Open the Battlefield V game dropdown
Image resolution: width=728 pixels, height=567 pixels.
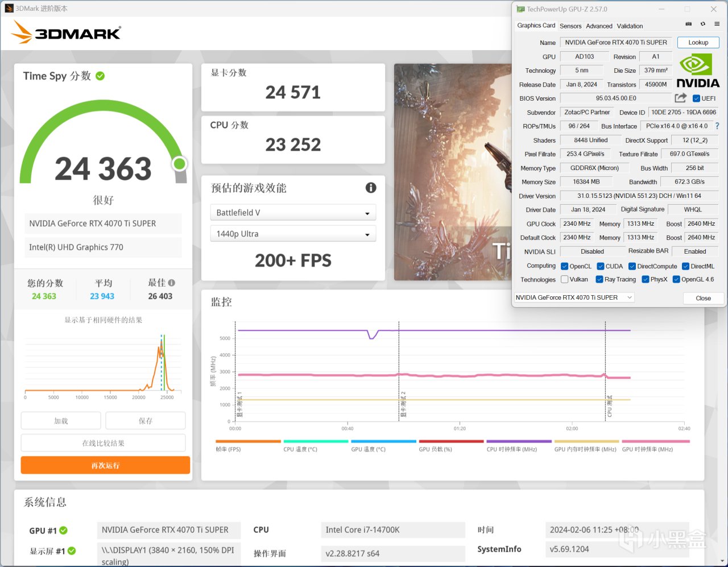pos(293,213)
